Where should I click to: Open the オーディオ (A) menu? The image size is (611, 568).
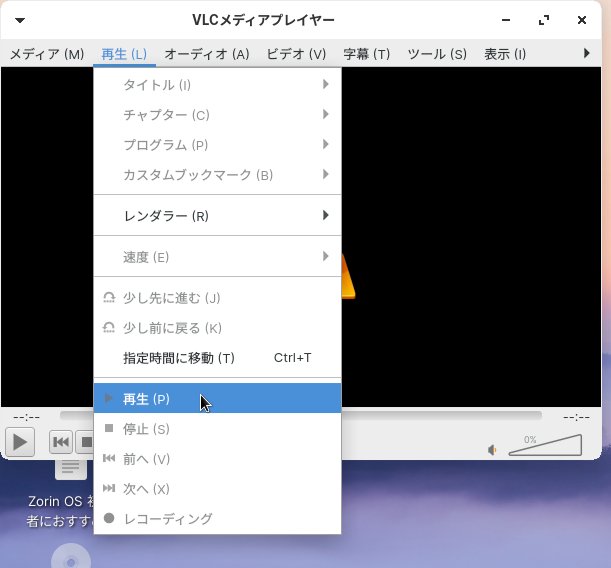207,54
